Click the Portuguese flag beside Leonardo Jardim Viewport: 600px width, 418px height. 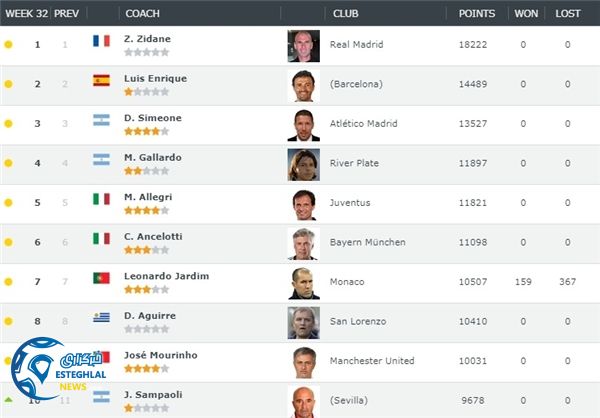point(101,278)
